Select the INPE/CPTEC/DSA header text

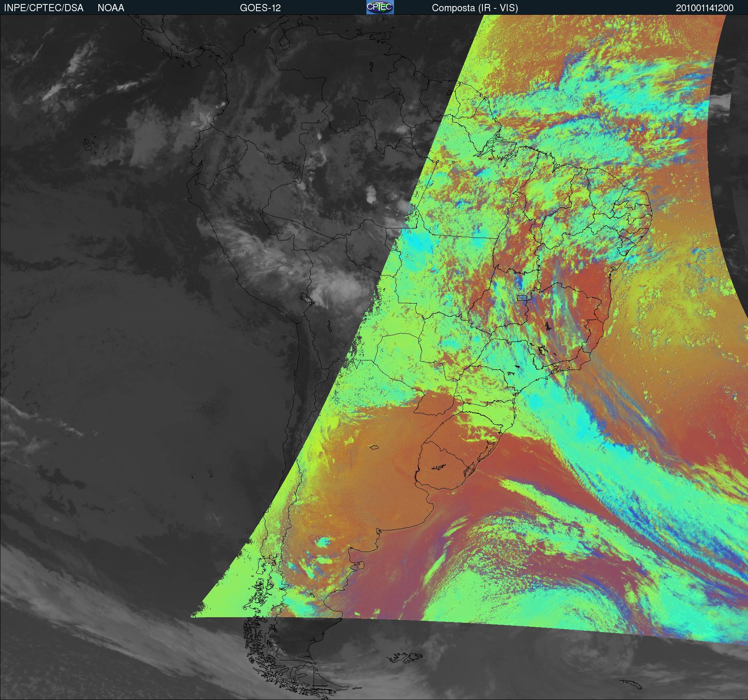[44, 8]
